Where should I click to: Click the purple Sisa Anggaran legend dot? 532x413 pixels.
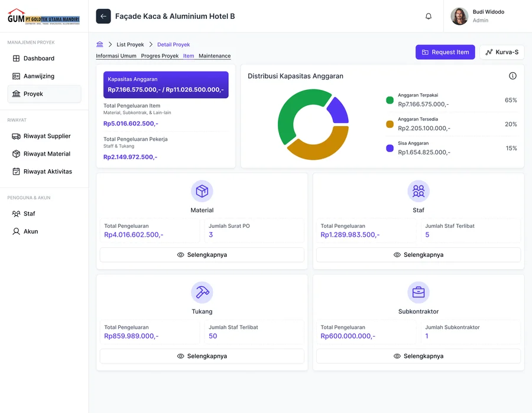[390, 148]
